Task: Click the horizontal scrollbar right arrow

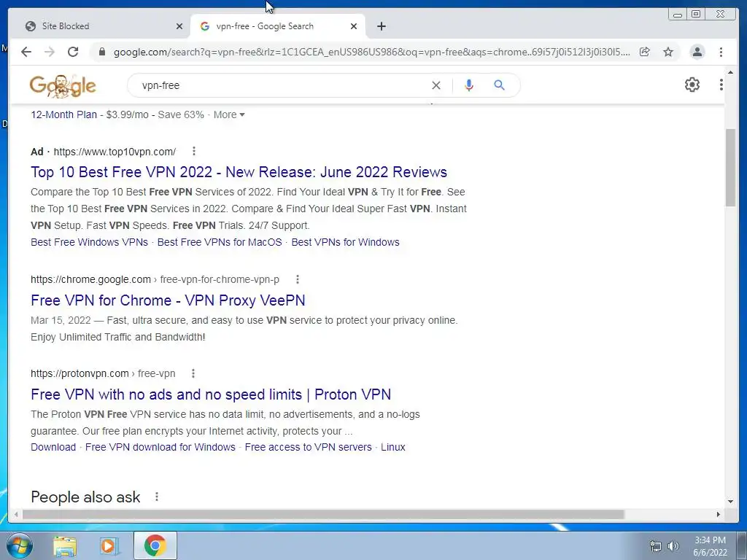Action: 719,515
